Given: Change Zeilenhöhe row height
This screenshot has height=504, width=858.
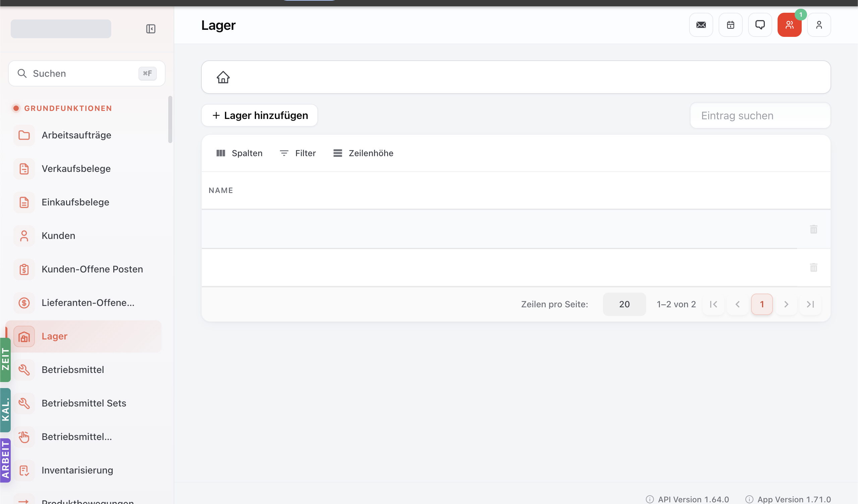Looking at the screenshot, I should (x=363, y=153).
